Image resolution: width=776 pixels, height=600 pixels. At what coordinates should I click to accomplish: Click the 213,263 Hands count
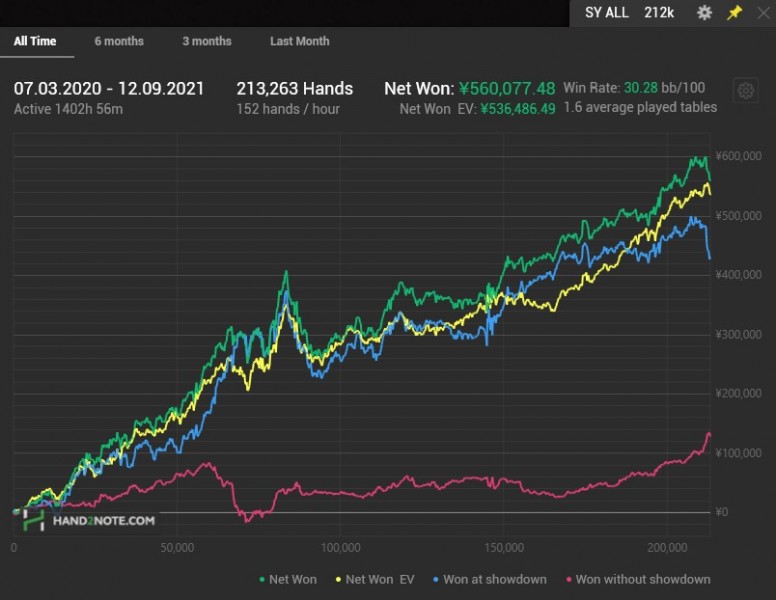[x=294, y=88]
